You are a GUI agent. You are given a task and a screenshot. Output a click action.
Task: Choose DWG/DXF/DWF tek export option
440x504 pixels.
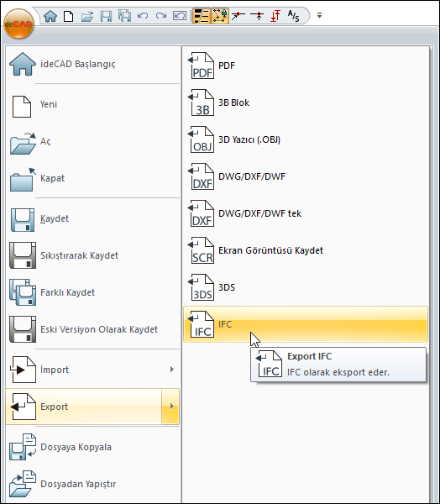click(306, 213)
